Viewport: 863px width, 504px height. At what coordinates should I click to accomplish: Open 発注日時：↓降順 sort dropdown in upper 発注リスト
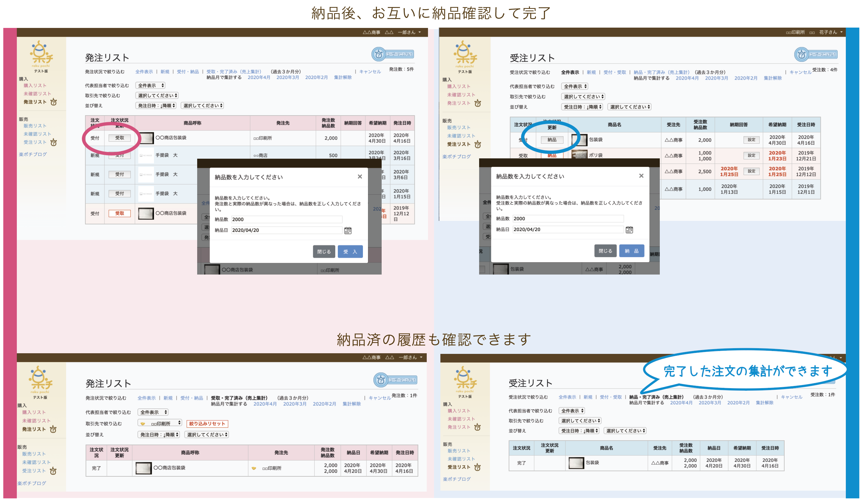(156, 105)
